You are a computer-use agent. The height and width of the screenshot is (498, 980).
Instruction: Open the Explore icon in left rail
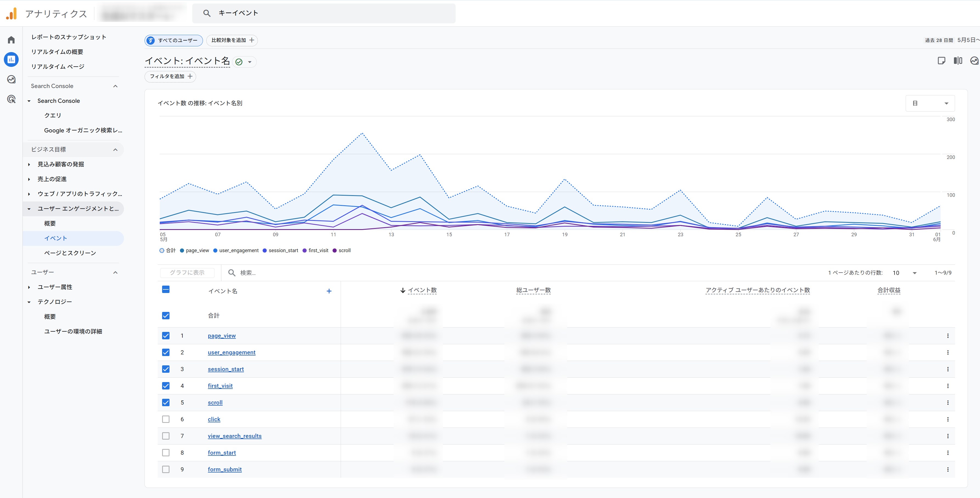tap(12, 79)
